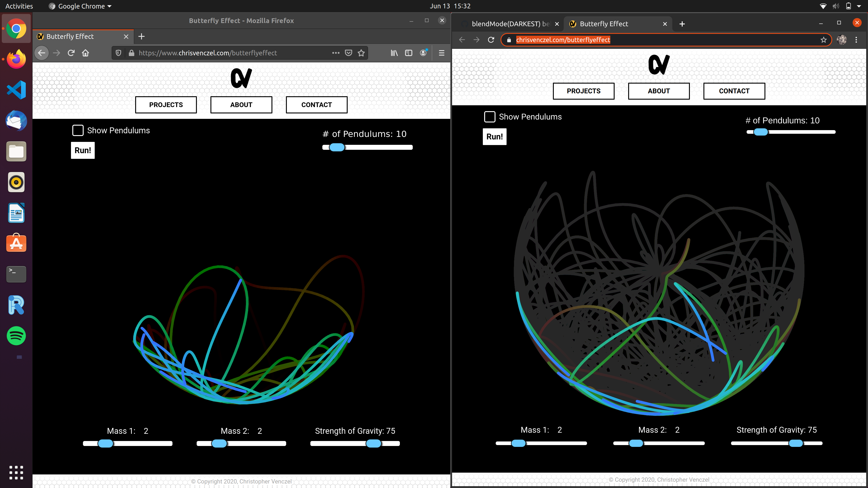Open the Firefox library icon
Viewport: 868px width, 488px height.
[394, 53]
